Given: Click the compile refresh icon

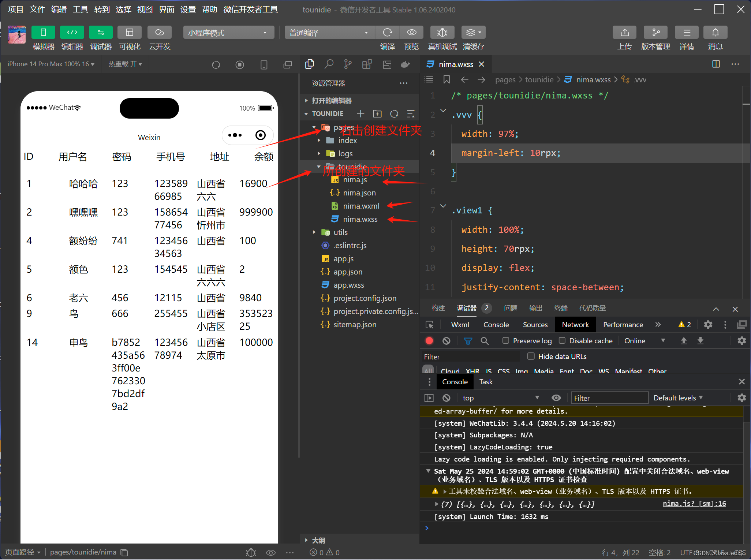Looking at the screenshot, I should click(387, 33).
